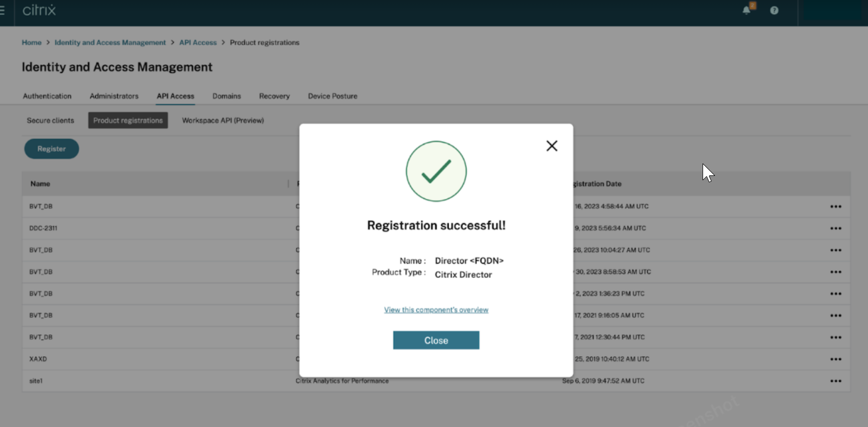This screenshot has height=427, width=868.
Task: Follow the View this component's overview link
Action: (x=436, y=310)
